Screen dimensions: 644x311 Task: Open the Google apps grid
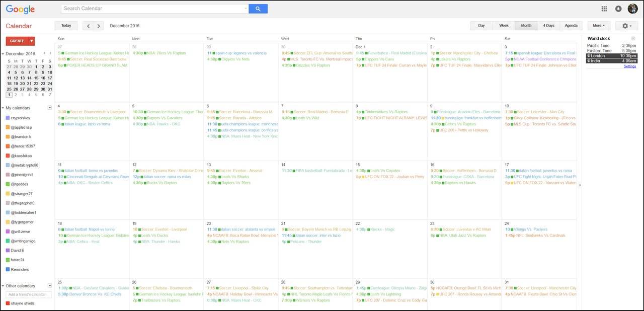click(604, 9)
